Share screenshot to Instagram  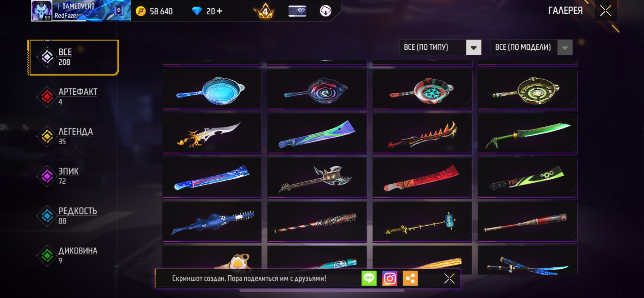(390, 278)
